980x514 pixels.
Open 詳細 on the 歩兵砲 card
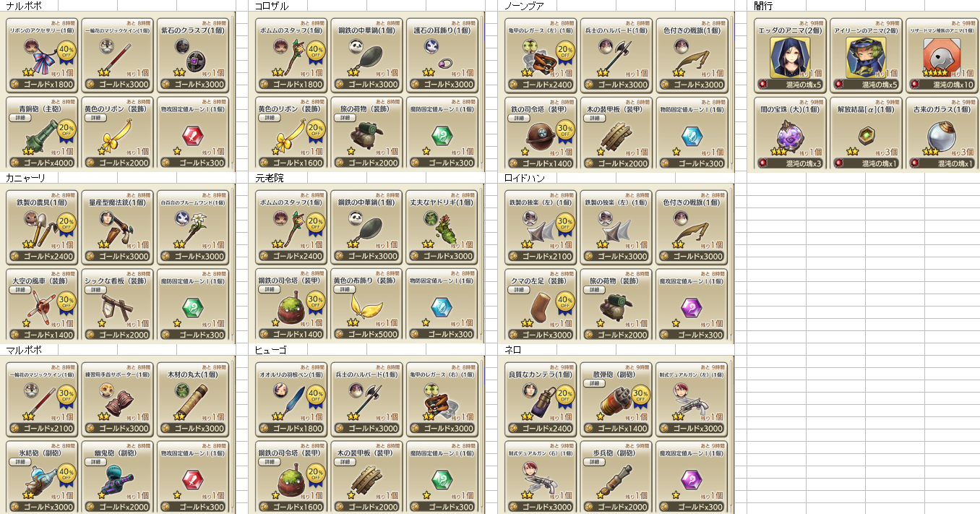click(x=593, y=461)
